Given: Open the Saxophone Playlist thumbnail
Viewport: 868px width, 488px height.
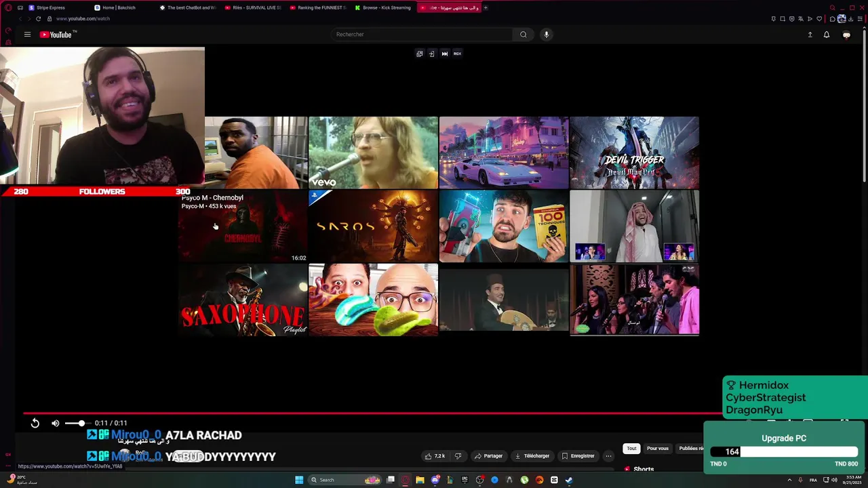Looking at the screenshot, I should pos(243,300).
